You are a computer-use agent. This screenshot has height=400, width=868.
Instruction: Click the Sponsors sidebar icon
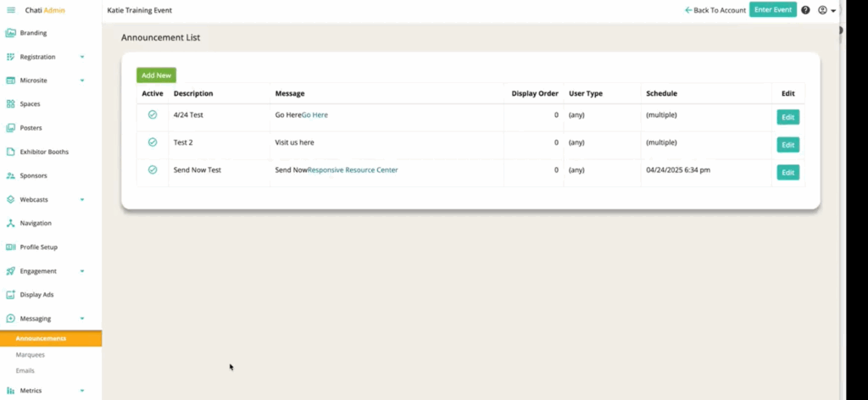click(10, 175)
